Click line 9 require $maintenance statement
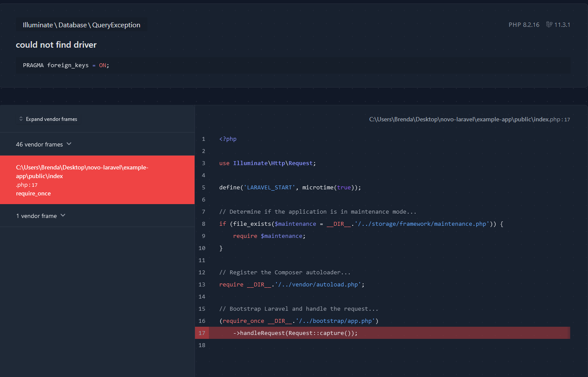 (270, 236)
